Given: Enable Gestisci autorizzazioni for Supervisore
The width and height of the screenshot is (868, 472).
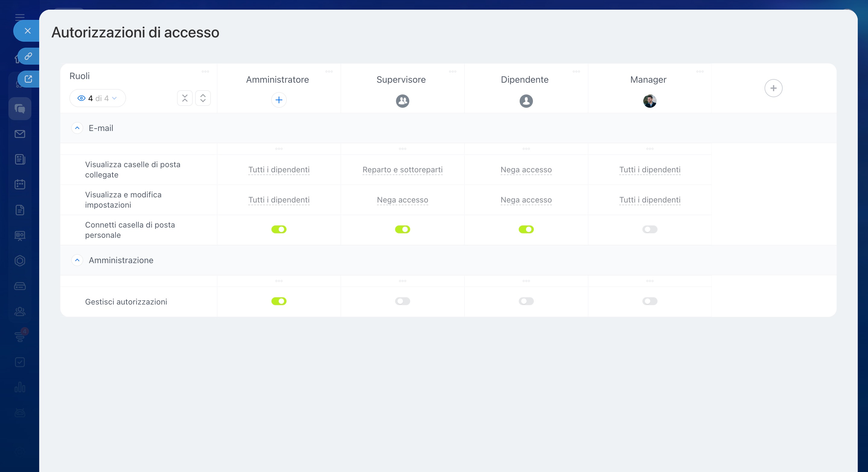Looking at the screenshot, I should point(402,301).
